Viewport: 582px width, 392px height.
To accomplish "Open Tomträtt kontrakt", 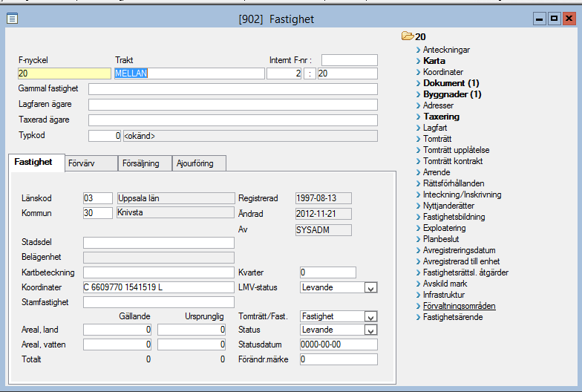I will pos(453,161).
